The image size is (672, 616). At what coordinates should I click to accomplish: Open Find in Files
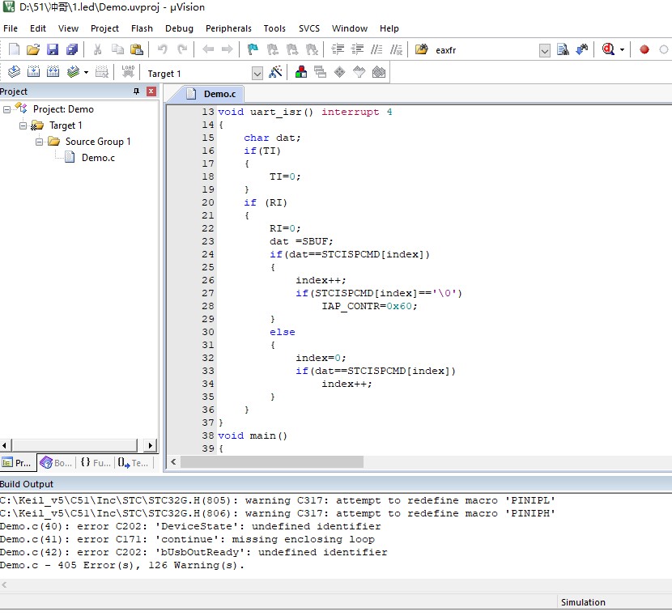point(422,49)
